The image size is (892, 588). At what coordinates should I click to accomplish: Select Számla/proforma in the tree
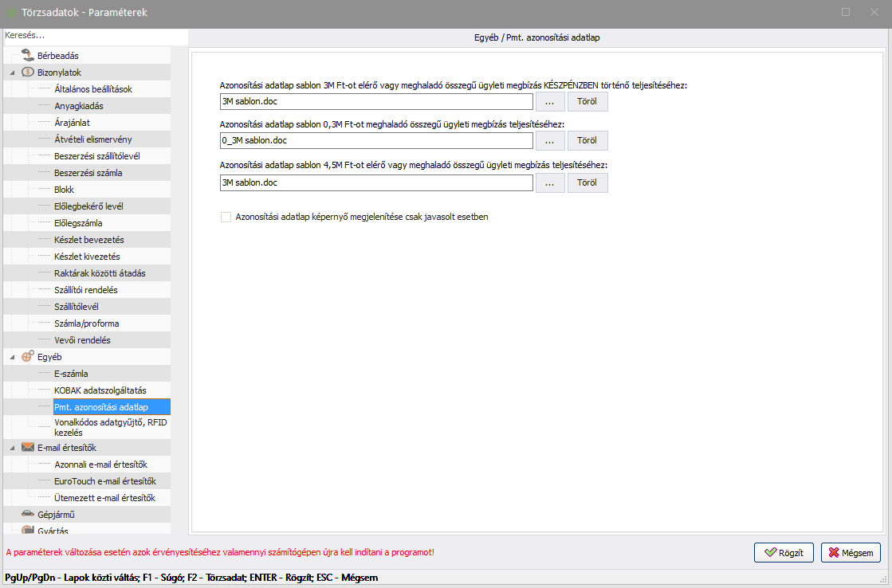[x=86, y=323]
